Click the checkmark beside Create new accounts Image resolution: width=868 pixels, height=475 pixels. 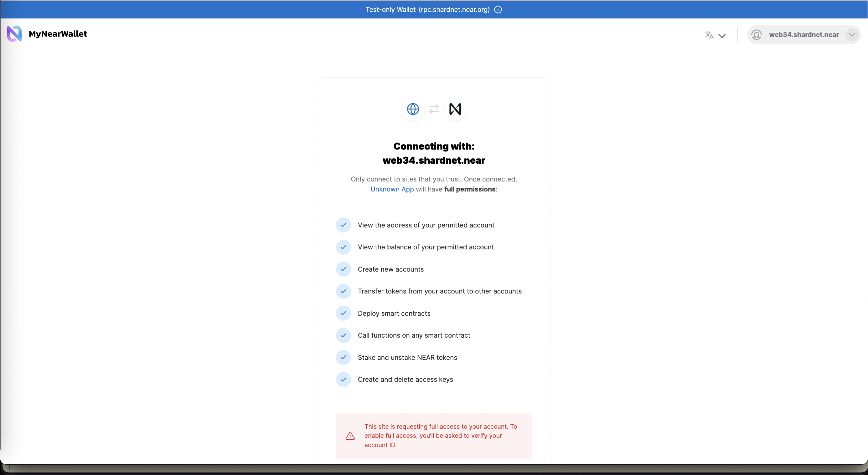(x=344, y=269)
